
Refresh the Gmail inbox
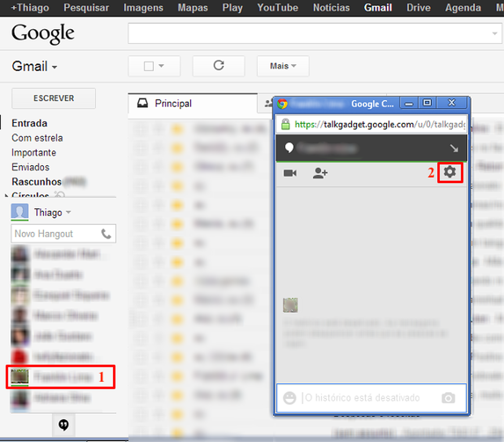[219, 66]
